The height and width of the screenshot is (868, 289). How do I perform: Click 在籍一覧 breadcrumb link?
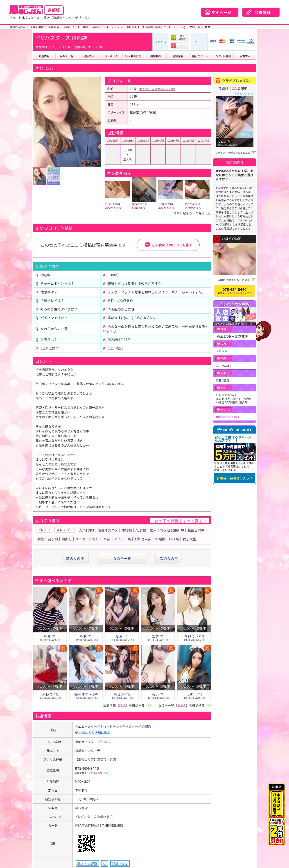[195, 27]
